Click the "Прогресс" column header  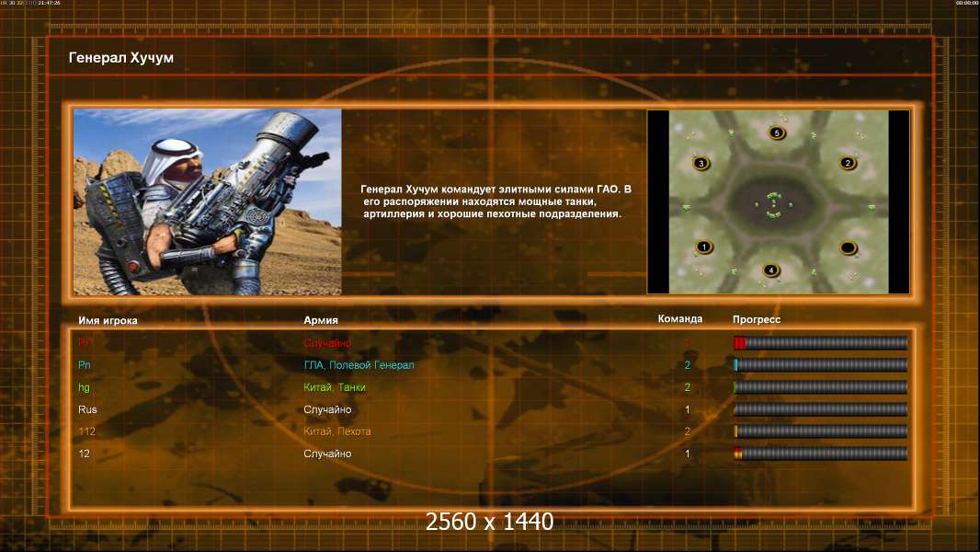757,319
